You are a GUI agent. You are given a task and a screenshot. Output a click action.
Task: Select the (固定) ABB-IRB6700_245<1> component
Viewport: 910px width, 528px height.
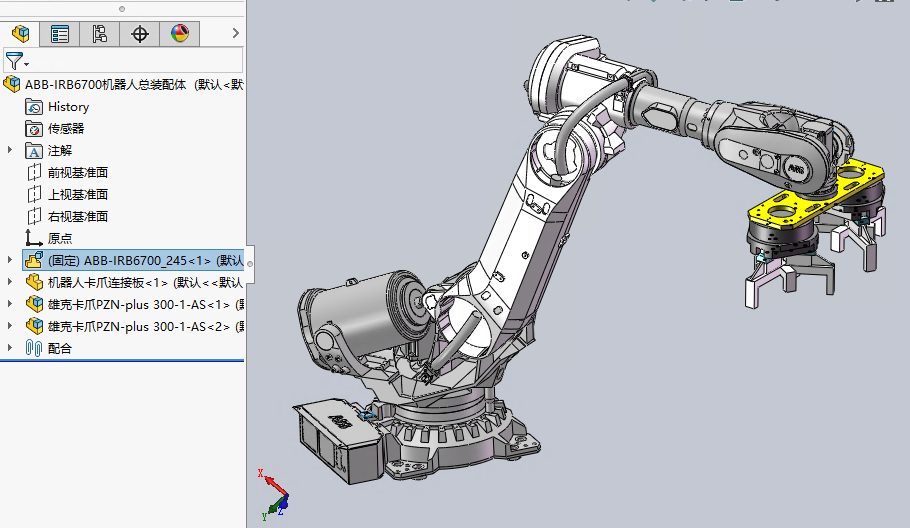(x=146, y=261)
